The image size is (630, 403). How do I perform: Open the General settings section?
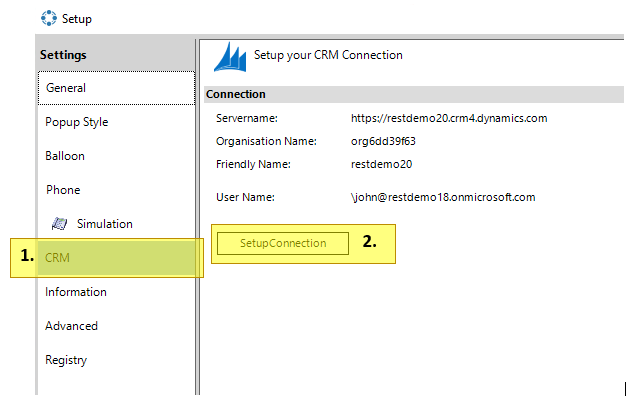tap(117, 88)
